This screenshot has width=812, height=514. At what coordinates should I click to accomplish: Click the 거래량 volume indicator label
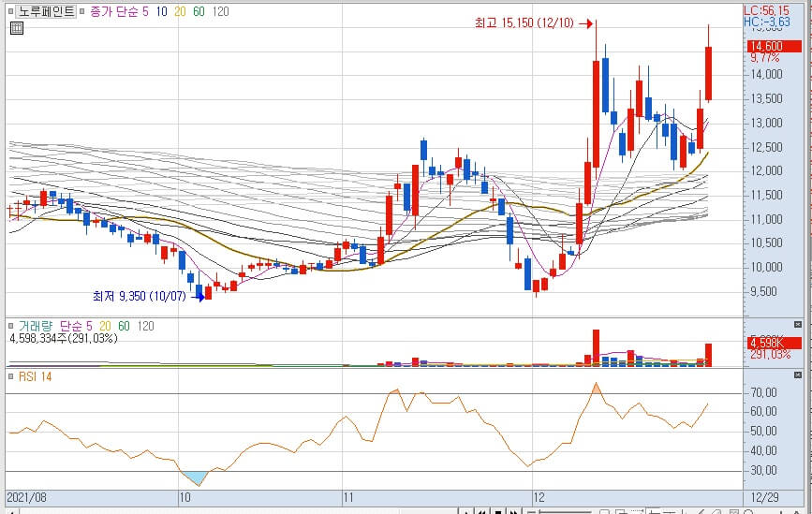36,326
